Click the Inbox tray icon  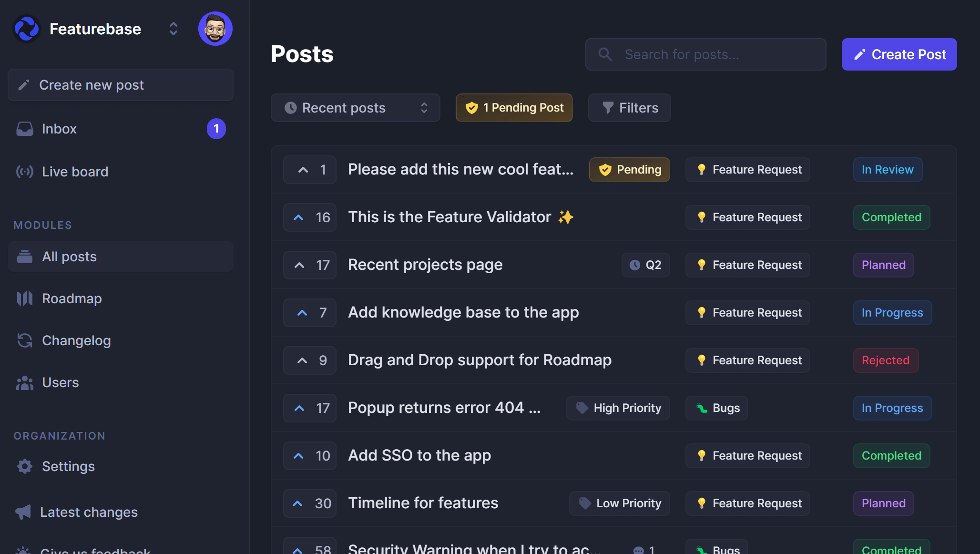[x=25, y=129]
